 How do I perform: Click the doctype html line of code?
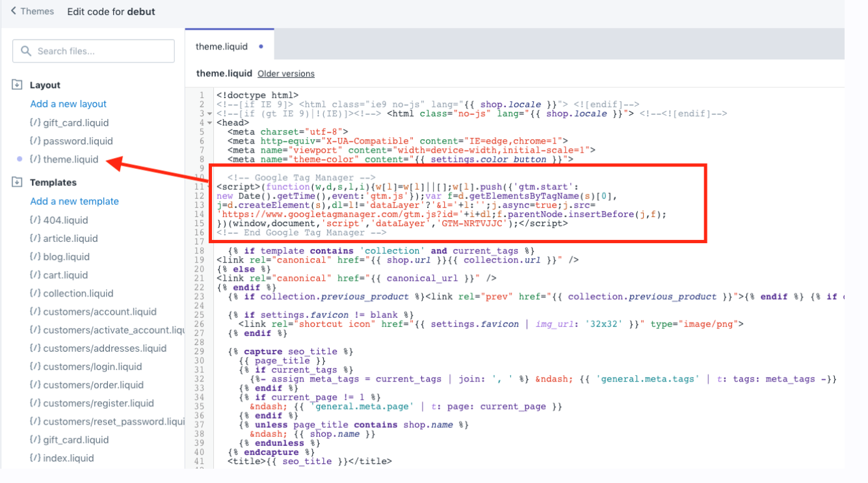pos(257,95)
